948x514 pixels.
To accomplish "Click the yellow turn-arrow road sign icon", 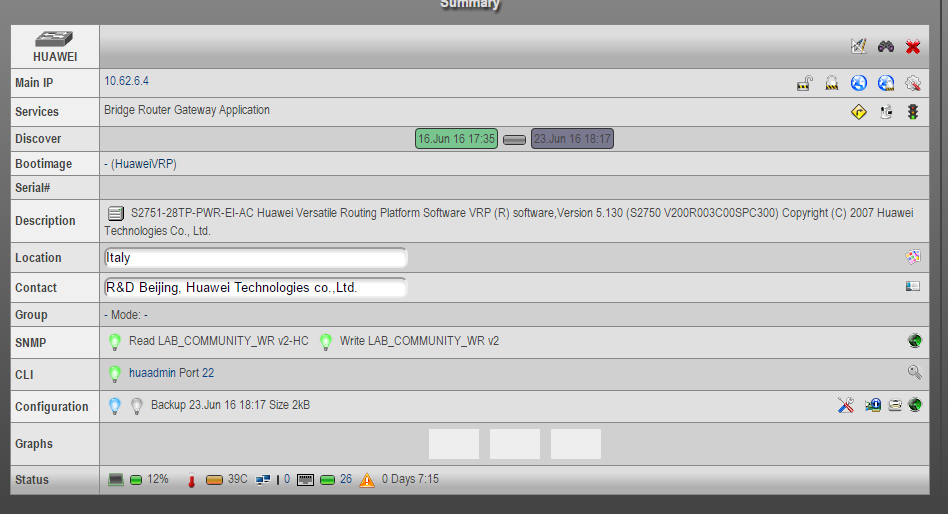I will click(859, 112).
